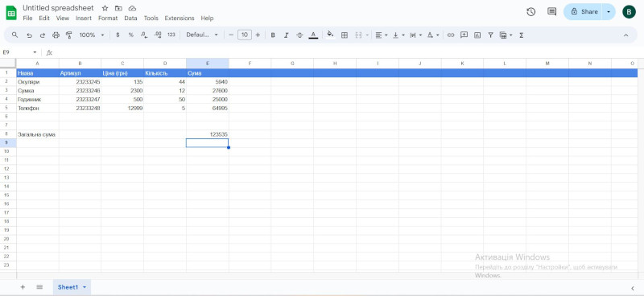The image size is (644, 296).
Task: Activate the paint format tool
Action: (69, 35)
